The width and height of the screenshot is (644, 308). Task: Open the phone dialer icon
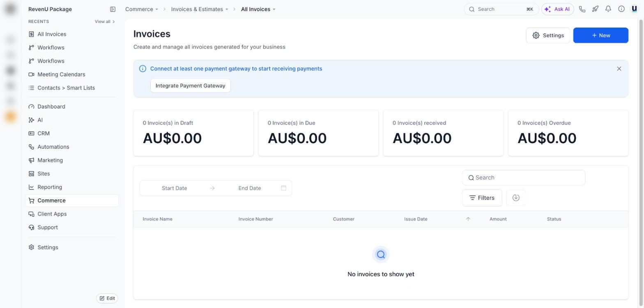[x=582, y=9]
